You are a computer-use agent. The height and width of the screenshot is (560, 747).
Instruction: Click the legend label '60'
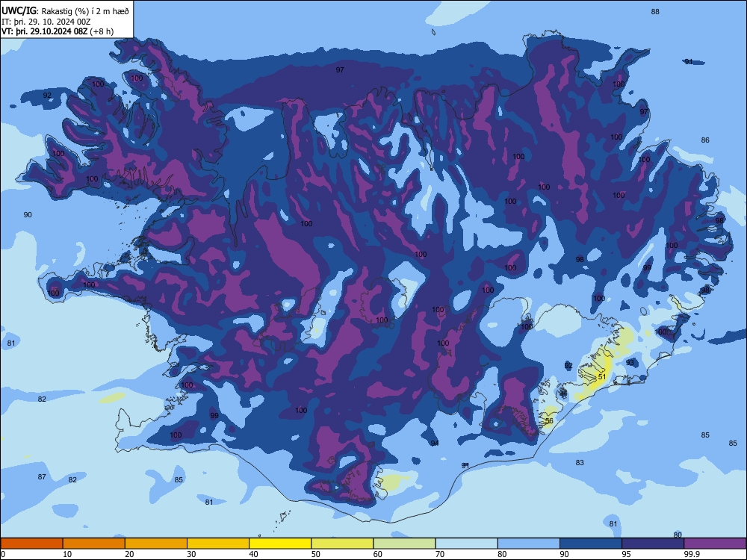tap(378, 554)
